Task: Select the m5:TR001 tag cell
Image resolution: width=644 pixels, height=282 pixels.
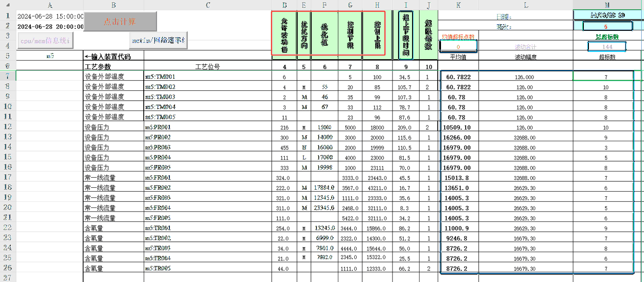Action: coord(208,228)
